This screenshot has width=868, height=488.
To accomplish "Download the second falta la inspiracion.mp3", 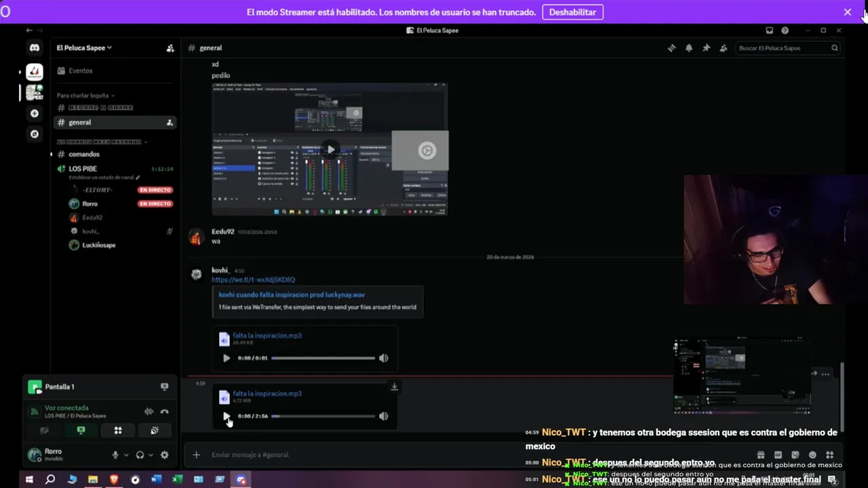I will tap(394, 387).
